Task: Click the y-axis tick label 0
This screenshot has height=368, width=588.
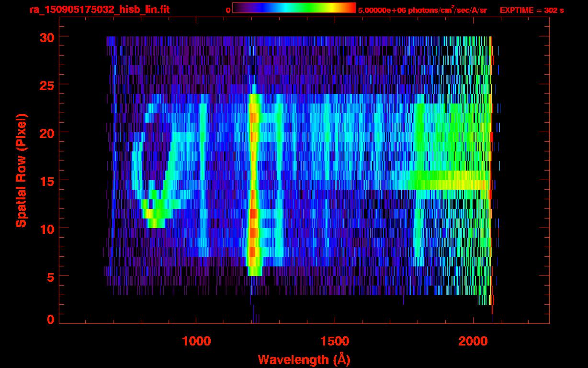Action: click(x=50, y=319)
